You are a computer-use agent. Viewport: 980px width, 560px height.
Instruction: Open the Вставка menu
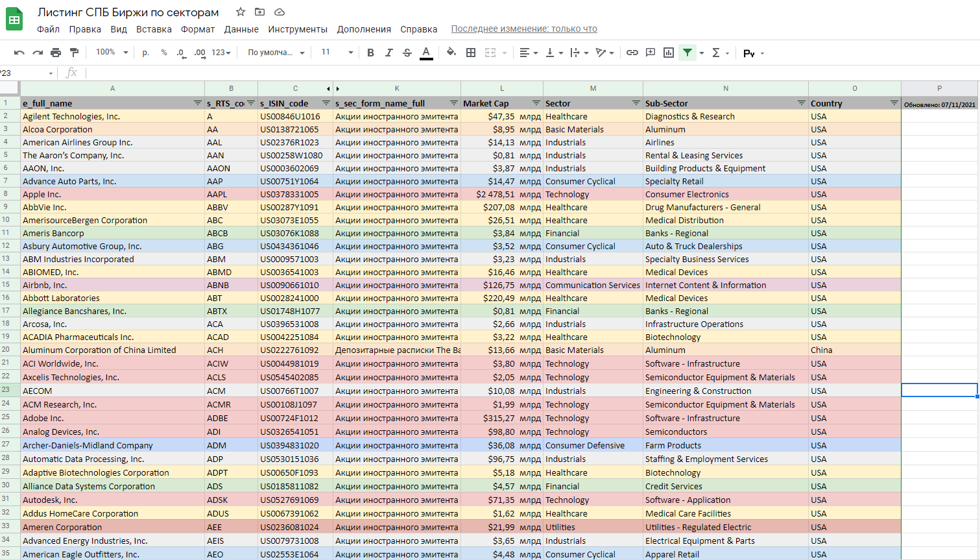[x=154, y=29]
